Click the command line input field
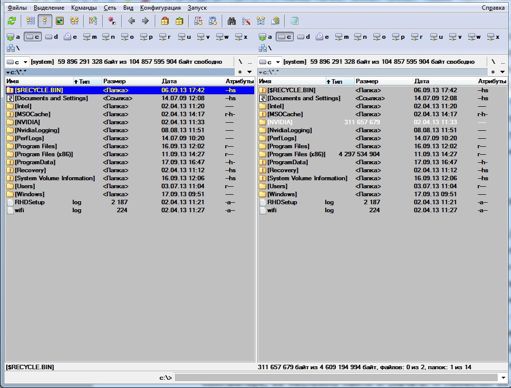Viewport: 511px width, 388px height. pos(336,378)
